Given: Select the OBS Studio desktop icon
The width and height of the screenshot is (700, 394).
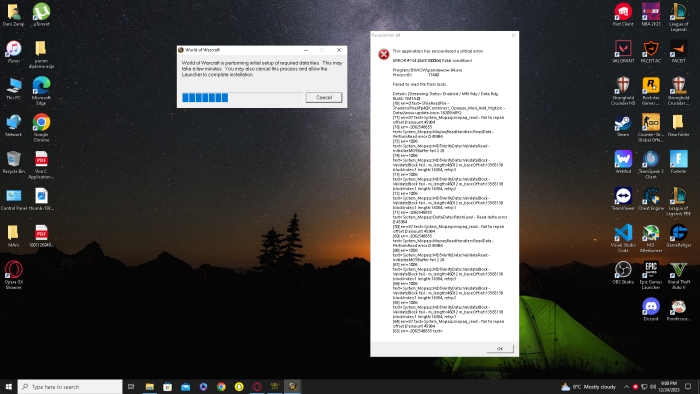Looking at the screenshot, I should 623,273.
